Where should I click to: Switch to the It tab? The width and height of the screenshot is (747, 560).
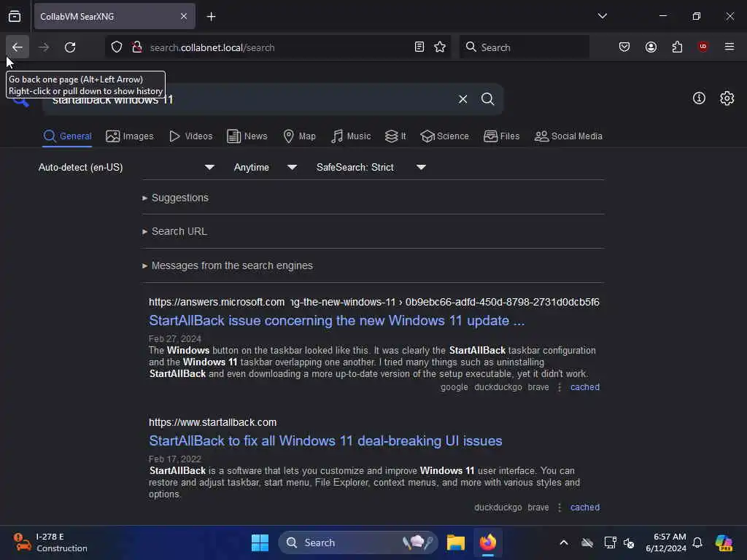point(395,136)
